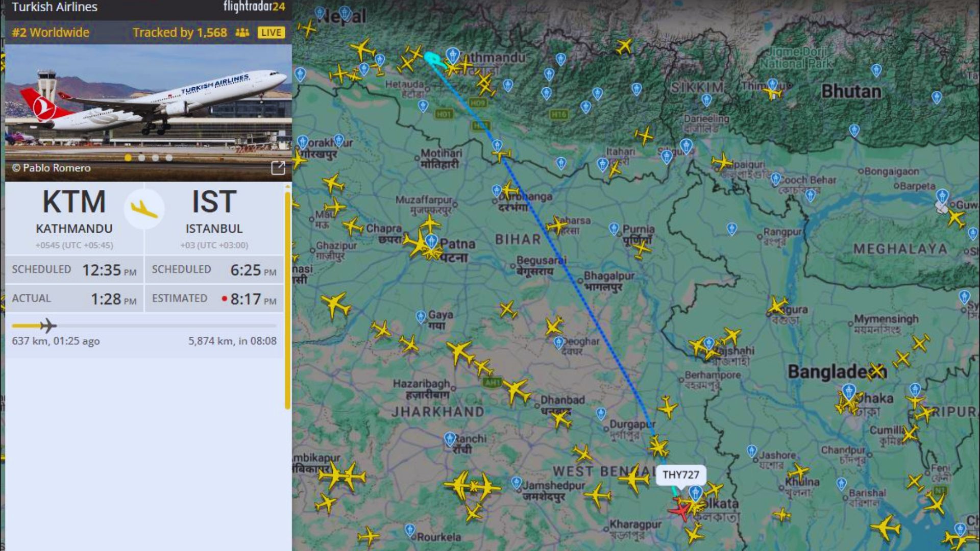Click the LIVE badge
The width and height of the screenshot is (980, 551).
click(271, 33)
